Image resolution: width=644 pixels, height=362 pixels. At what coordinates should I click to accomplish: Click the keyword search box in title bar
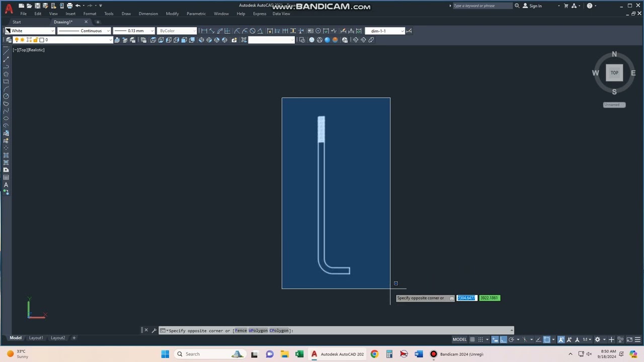pyautogui.click(x=482, y=6)
